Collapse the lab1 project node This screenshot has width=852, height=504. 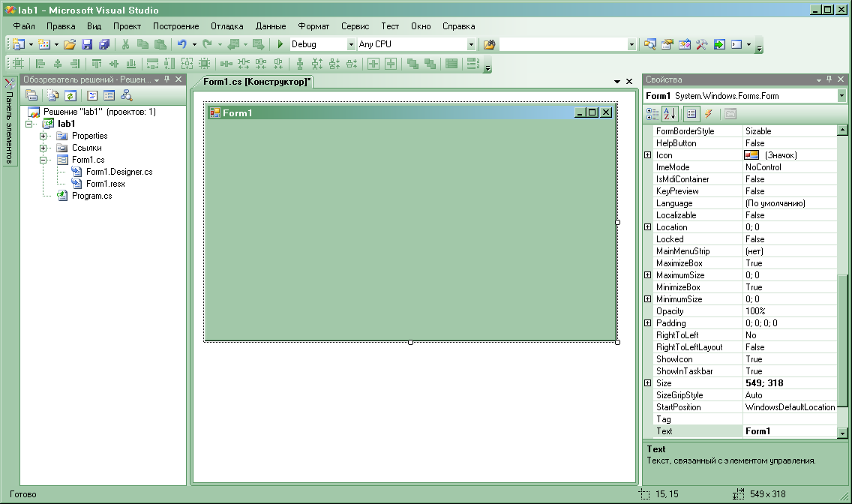click(x=28, y=124)
